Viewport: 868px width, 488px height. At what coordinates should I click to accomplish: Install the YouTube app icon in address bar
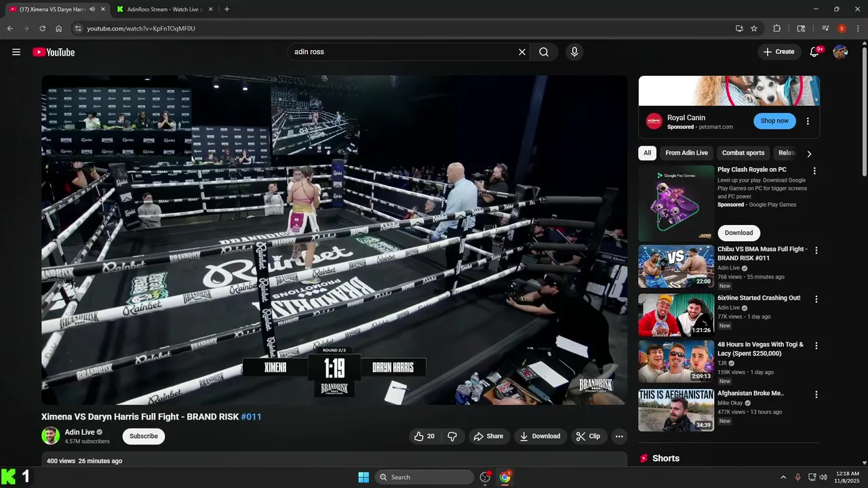tap(739, 28)
